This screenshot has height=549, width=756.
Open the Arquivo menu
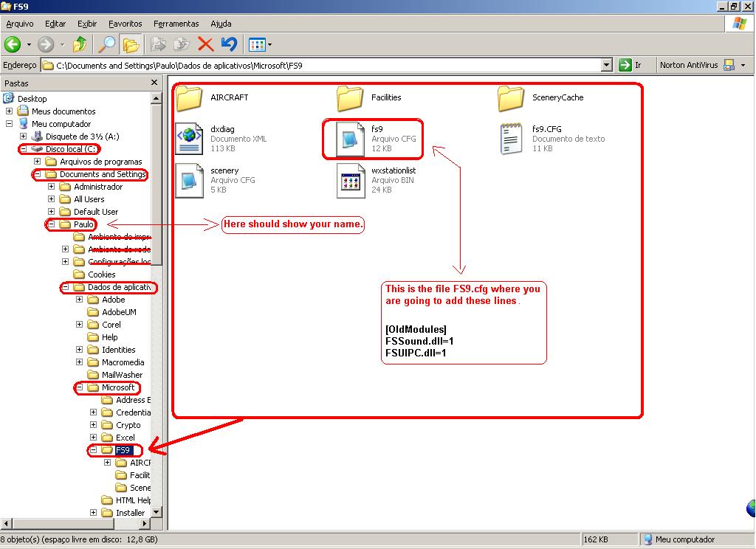coord(20,24)
